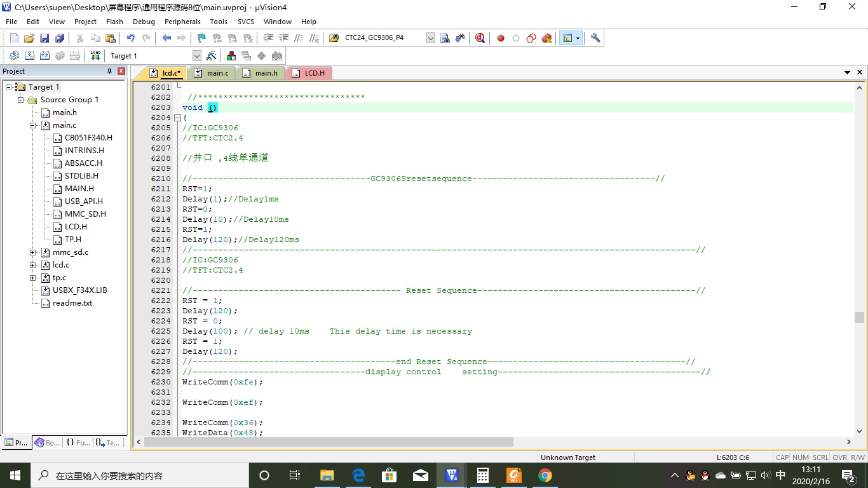Show the Functions tab in the Project panel

(78, 443)
